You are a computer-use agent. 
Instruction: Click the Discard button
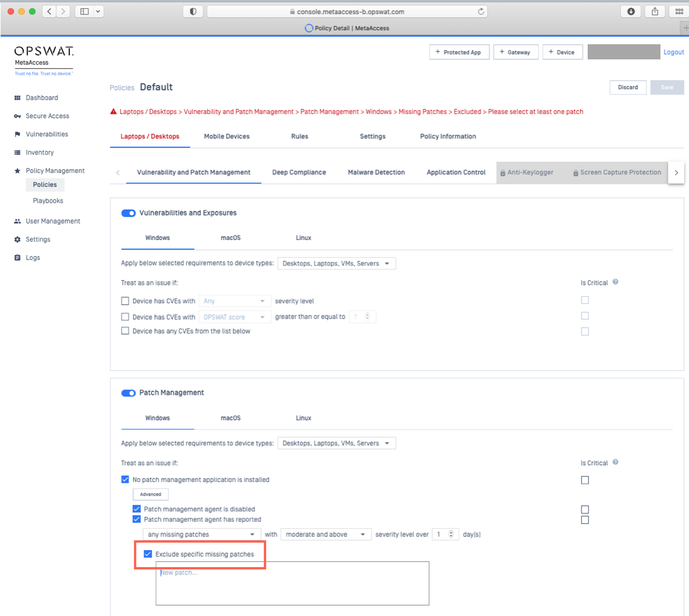628,87
